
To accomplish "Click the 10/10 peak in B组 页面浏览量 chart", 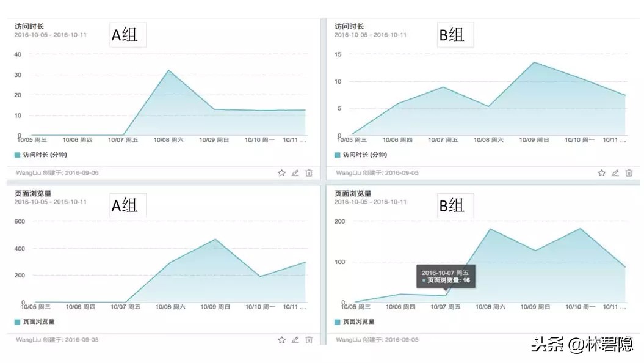I will pyautogui.click(x=581, y=229).
